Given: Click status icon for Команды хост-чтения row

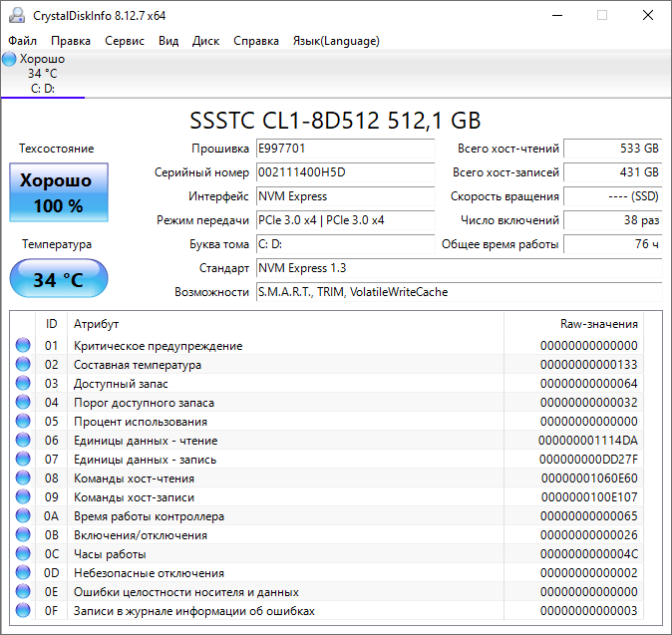Looking at the screenshot, I should [x=23, y=478].
